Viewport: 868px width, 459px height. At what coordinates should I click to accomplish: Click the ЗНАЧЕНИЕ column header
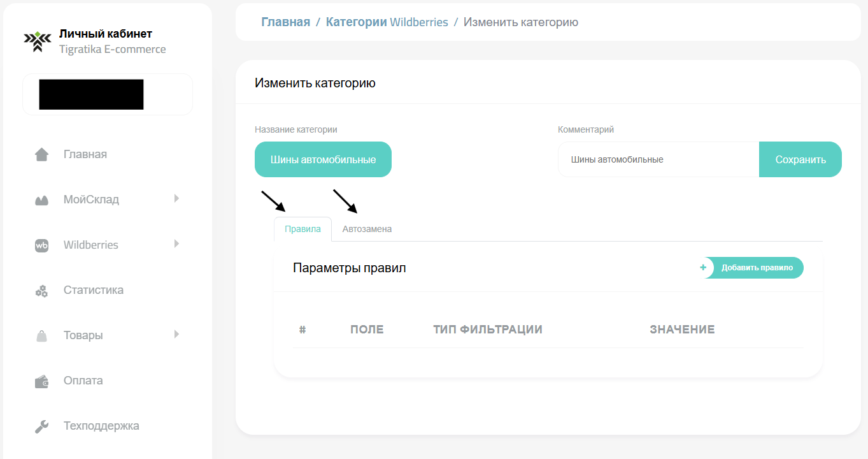(x=682, y=330)
